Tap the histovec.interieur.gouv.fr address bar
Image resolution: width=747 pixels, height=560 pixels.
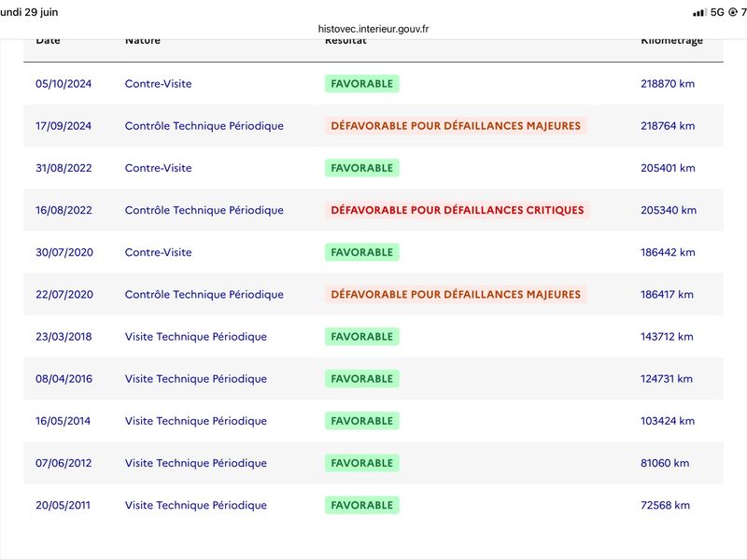[x=373, y=29]
